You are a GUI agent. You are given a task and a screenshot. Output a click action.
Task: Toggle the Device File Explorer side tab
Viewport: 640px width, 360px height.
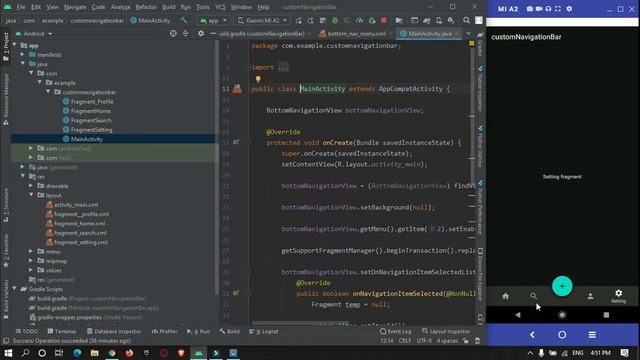[x=480, y=273]
